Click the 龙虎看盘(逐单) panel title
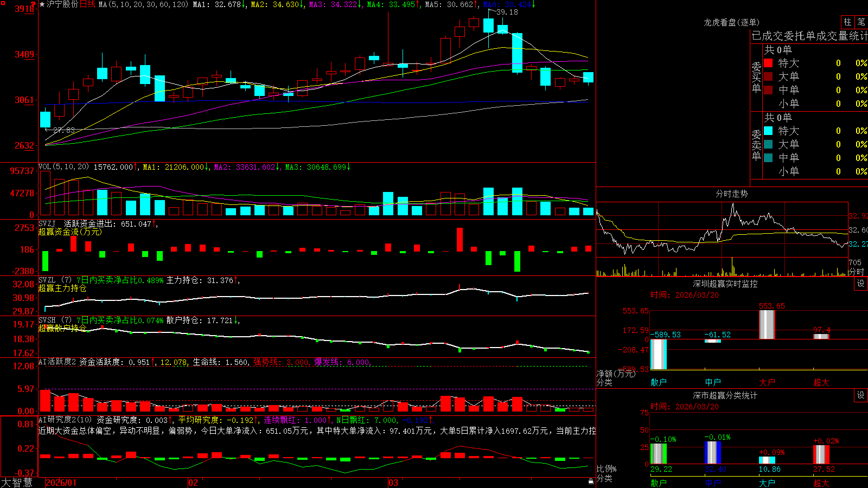Image resolution: width=868 pixels, height=488 pixels. [x=731, y=22]
